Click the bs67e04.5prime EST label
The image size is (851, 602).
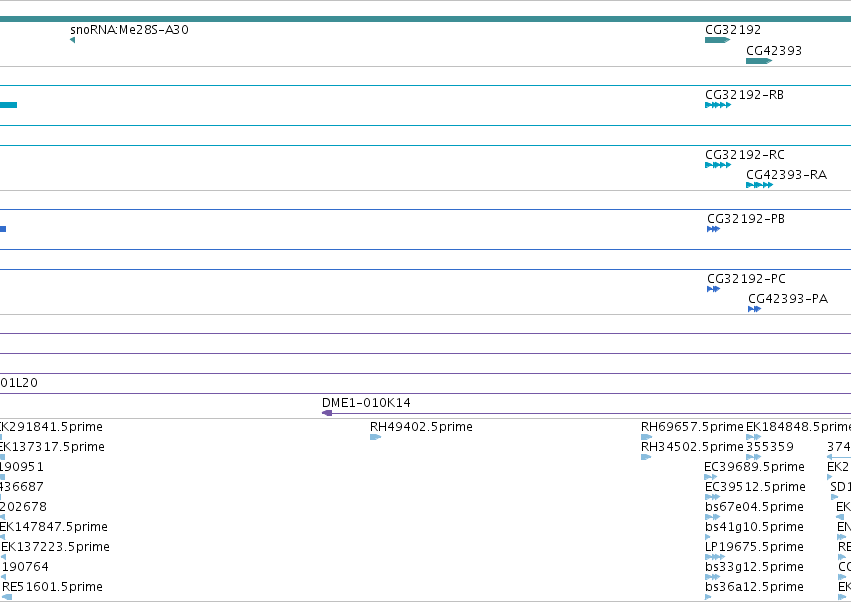(754, 507)
